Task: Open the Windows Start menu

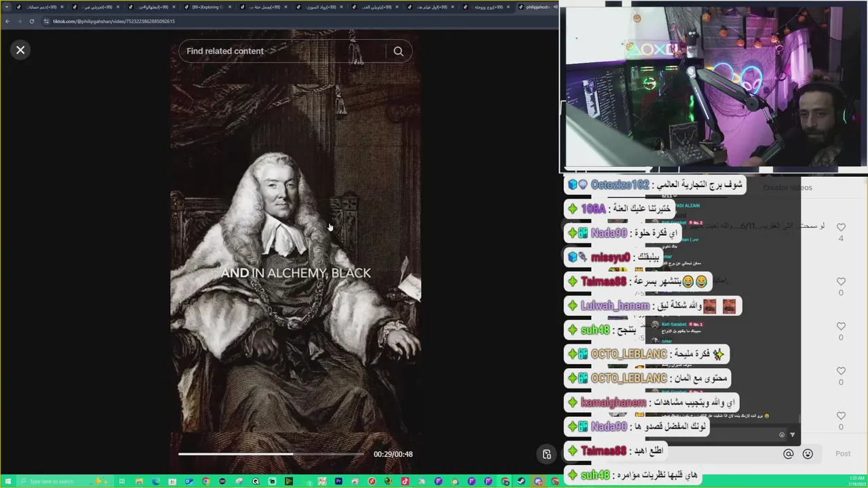Action: tap(7, 481)
